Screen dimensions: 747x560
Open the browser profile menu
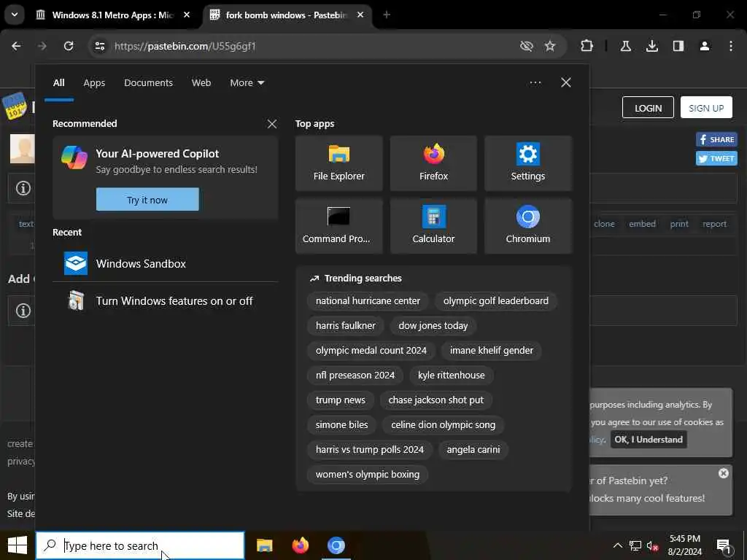pos(704,46)
